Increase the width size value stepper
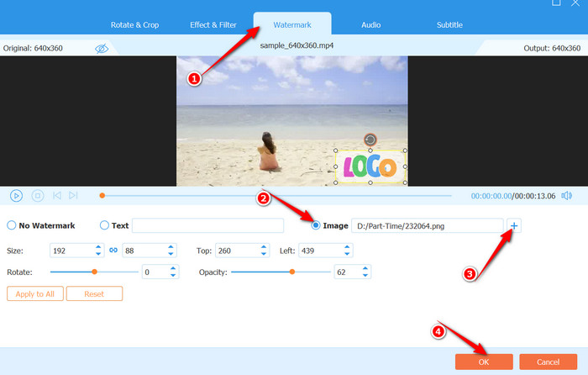 [x=100, y=247]
